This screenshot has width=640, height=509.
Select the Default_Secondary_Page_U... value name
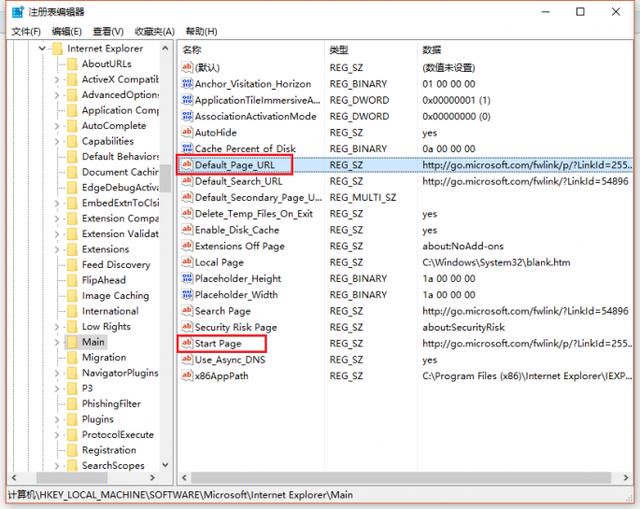[x=258, y=198]
